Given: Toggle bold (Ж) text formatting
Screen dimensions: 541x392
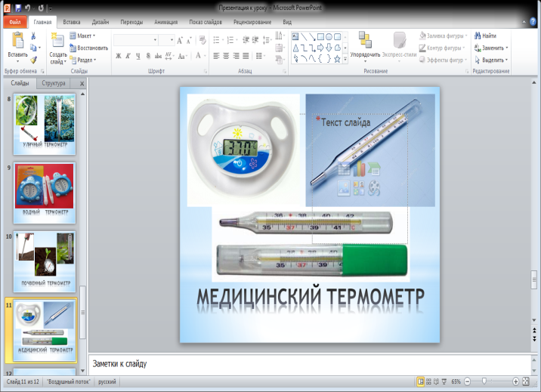Looking at the screenshot, I should [118, 55].
